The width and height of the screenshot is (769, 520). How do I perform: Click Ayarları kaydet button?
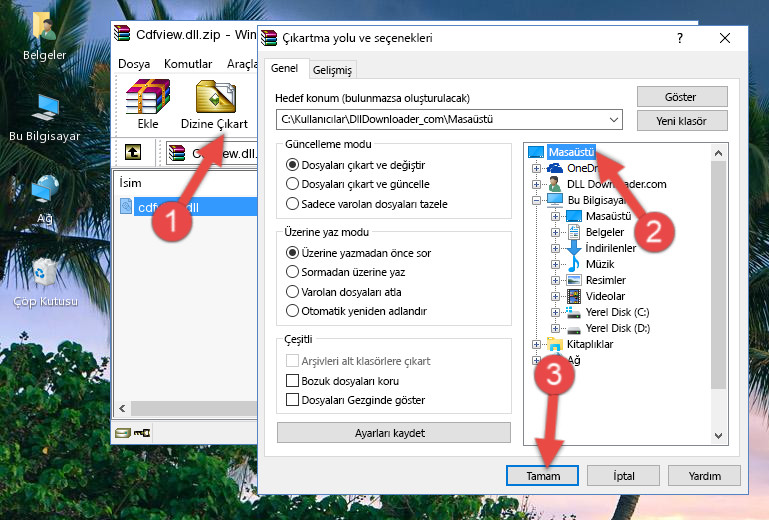pyautogui.click(x=394, y=433)
